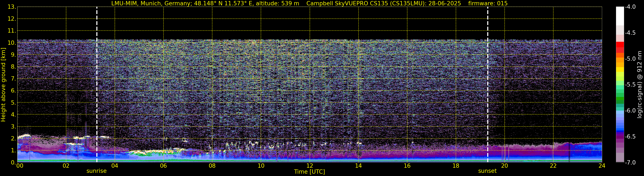This screenshot has height=176, width=644.
Task: Click the '-6.0' colorbar tick label
Action: click(630, 111)
